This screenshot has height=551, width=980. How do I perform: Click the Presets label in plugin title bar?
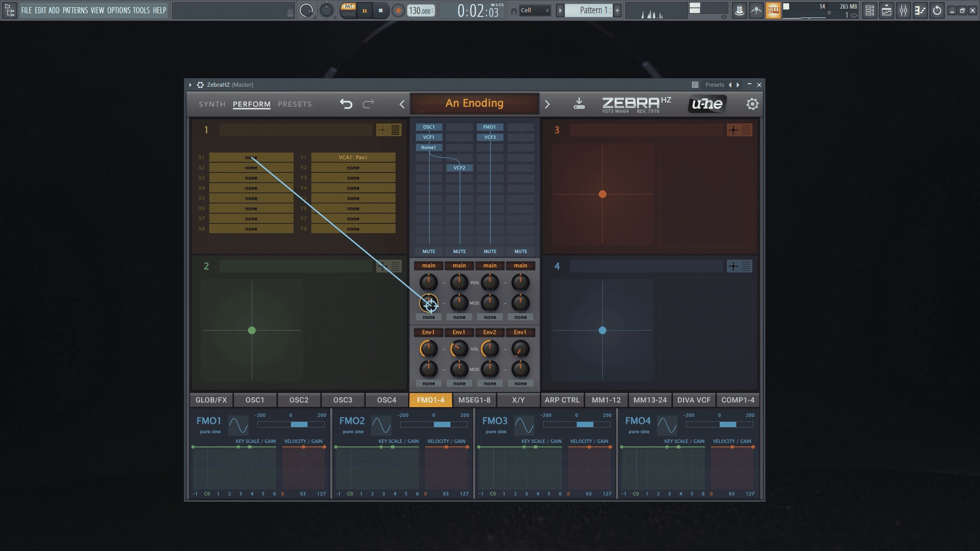pyautogui.click(x=715, y=85)
